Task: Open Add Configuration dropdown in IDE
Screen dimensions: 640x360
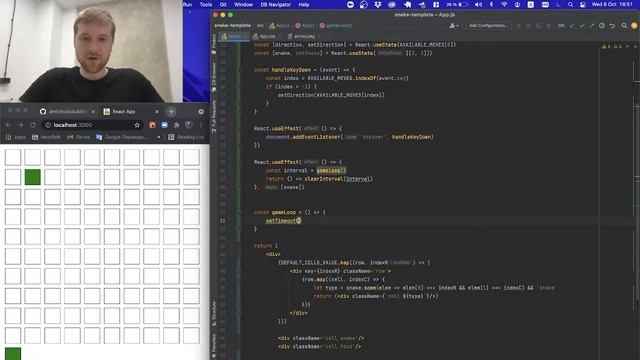Action: [489, 25]
